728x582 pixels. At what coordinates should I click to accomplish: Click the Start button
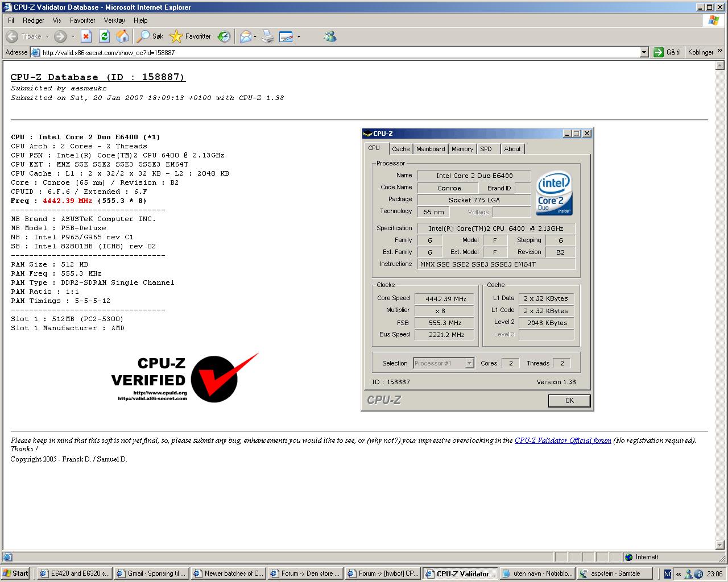point(16,573)
